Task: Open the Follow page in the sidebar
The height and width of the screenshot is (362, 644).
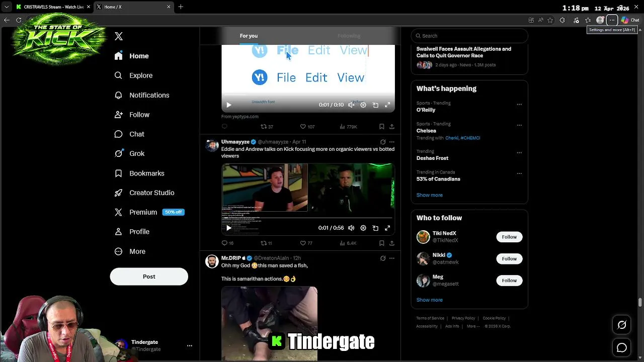Action: (132, 115)
